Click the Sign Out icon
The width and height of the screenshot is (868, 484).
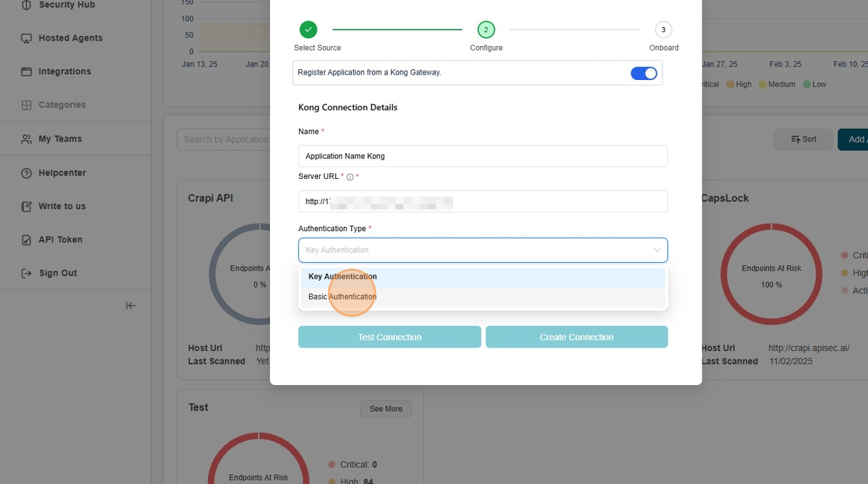coord(26,273)
